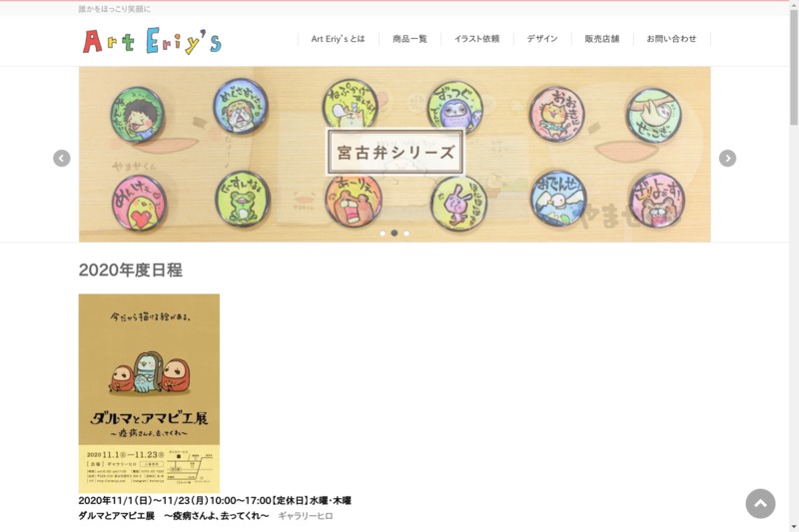The height and width of the screenshot is (532, 799).
Task: Click the 宮古弁シリーズ banner label
Action: pyautogui.click(x=396, y=152)
